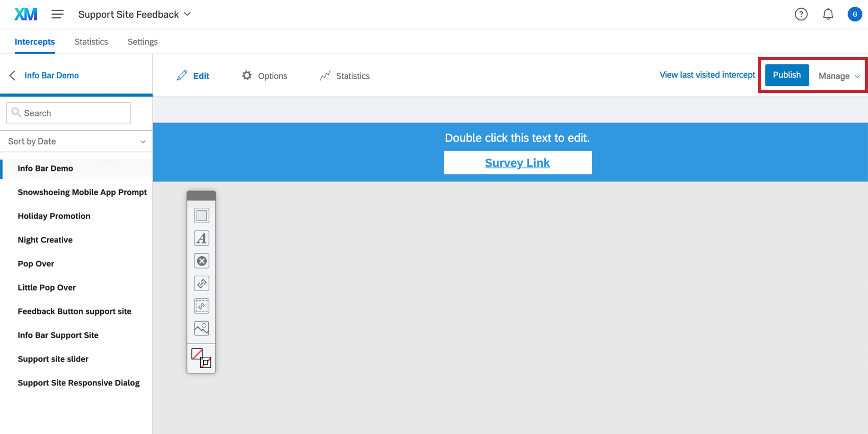The height and width of the screenshot is (434, 868).
Task: Switch to the Settings tab
Action: pos(142,42)
